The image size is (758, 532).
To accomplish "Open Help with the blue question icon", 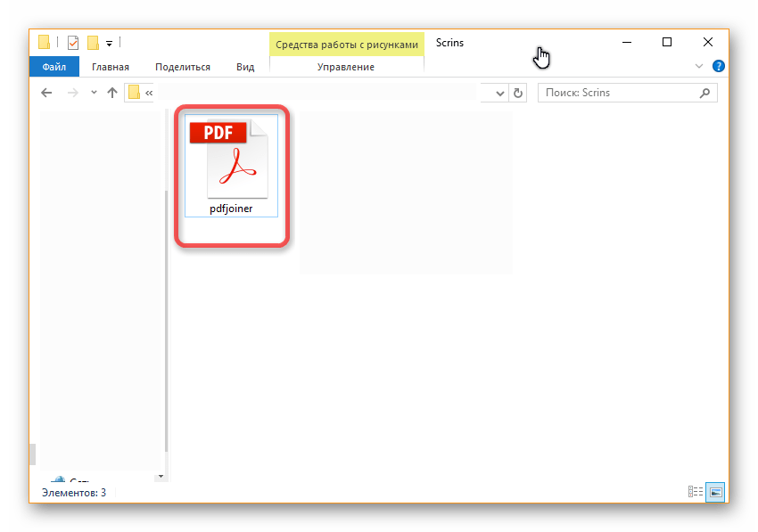I will [719, 67].
